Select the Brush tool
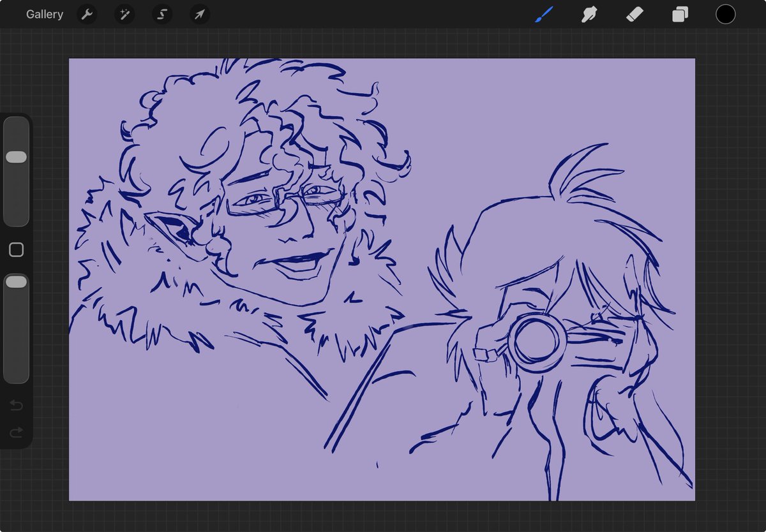 point(544,14)
